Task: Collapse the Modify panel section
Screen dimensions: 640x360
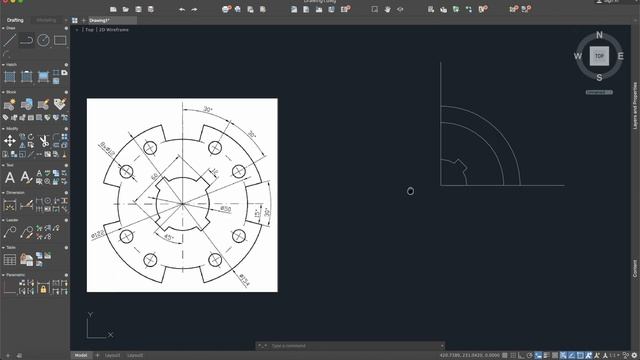Action: point(3,129)
